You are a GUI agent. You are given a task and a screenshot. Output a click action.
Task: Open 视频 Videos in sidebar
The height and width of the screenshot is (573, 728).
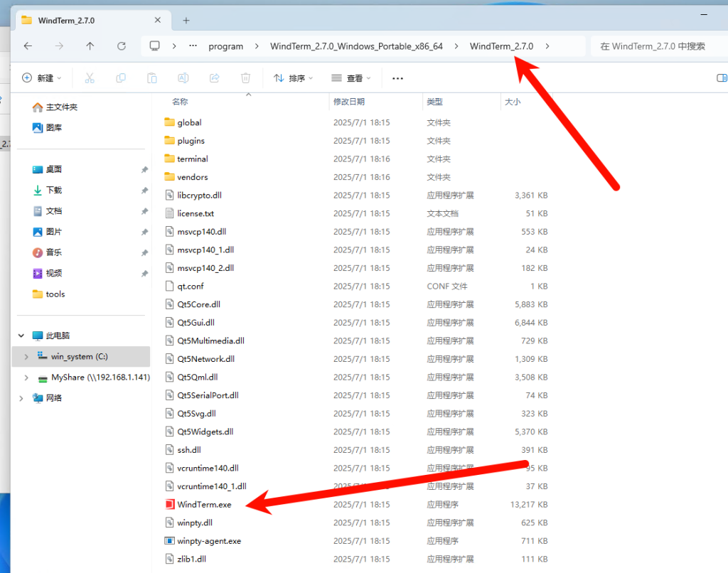click(47, 273)
